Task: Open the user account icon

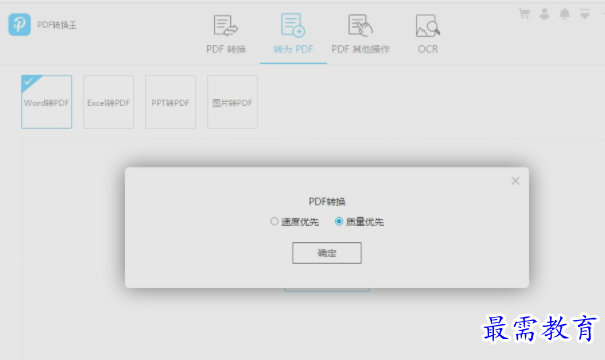Action: pos(544,14)
